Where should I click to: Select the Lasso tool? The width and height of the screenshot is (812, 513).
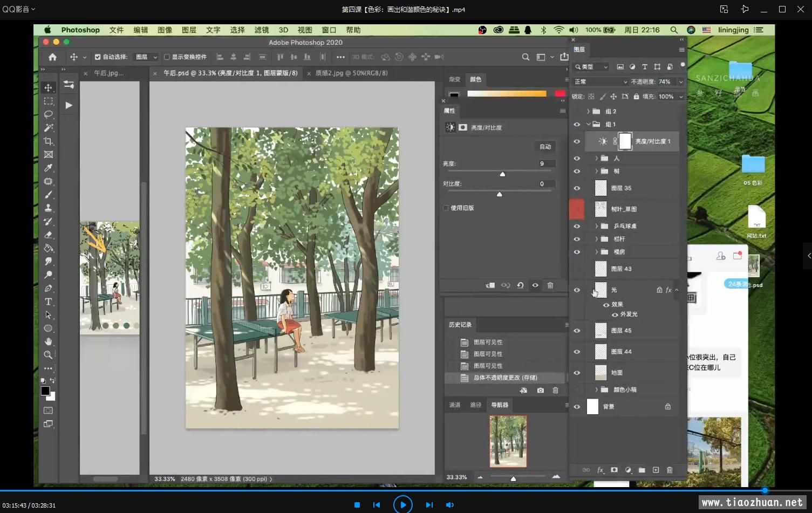pos(48,114)
